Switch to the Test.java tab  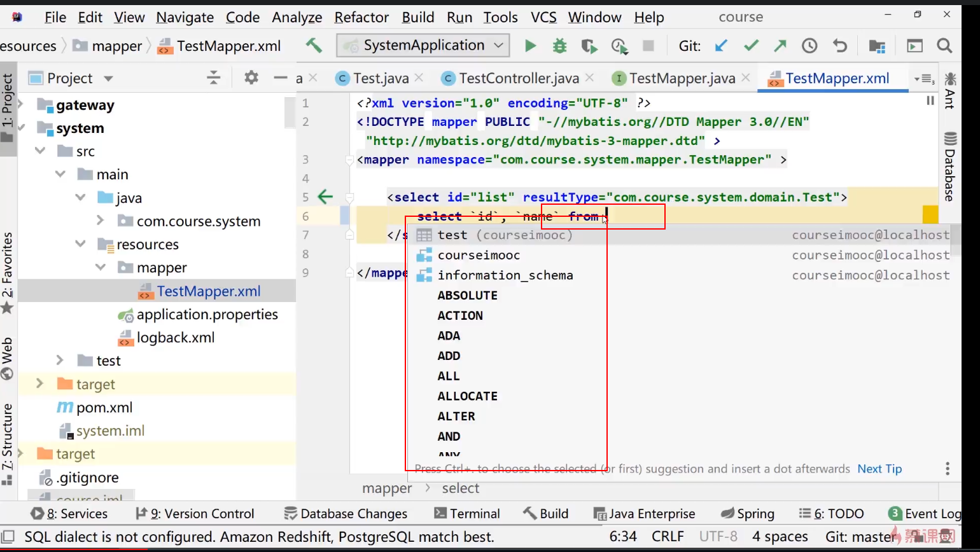pos(381,78)
